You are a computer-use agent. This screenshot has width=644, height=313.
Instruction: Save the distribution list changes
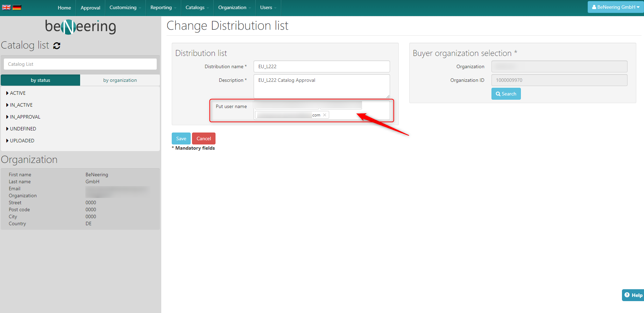coord(181,138)
